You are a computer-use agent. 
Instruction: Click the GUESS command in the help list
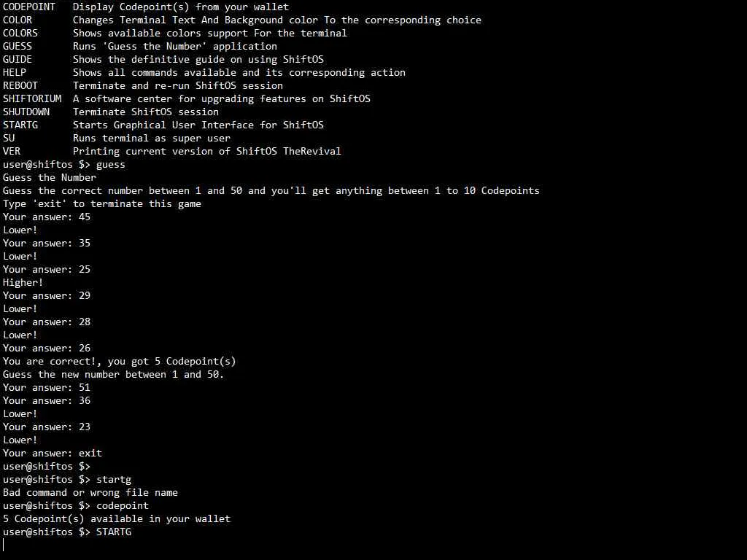coord(18,46)
